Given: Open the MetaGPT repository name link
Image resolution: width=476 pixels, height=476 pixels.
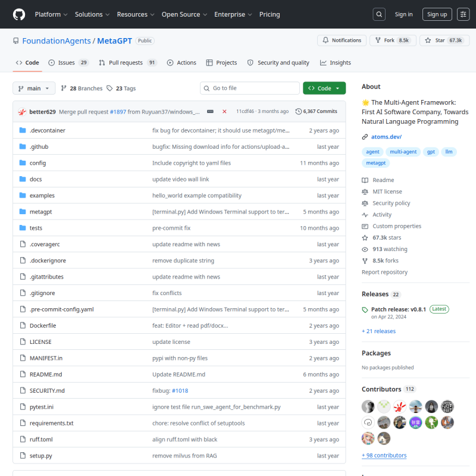Looking at the screenshot, I should point(114,40).
